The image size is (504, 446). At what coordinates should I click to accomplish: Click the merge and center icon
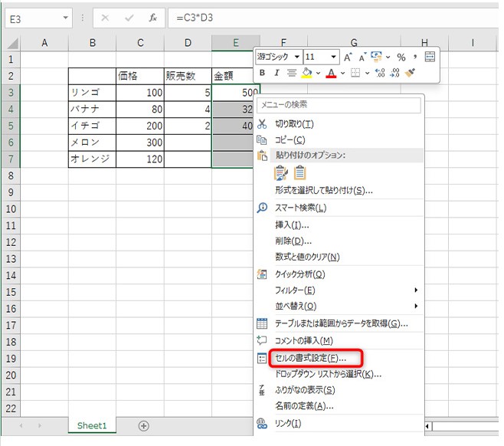tap(430, 57)
